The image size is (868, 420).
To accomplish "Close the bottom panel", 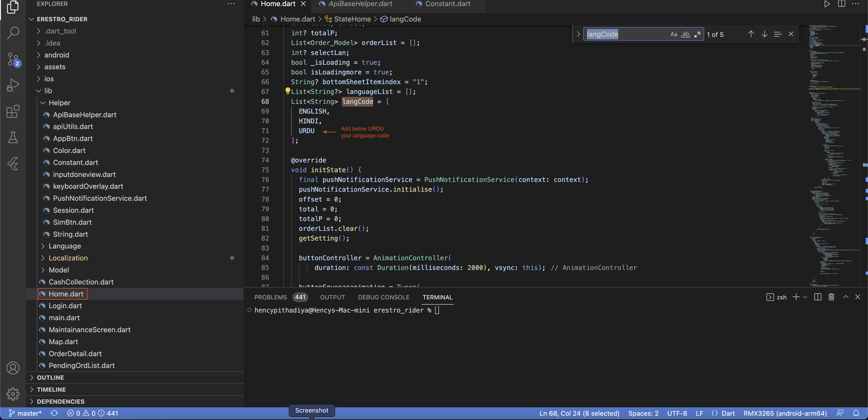I will tap(858, 297).
